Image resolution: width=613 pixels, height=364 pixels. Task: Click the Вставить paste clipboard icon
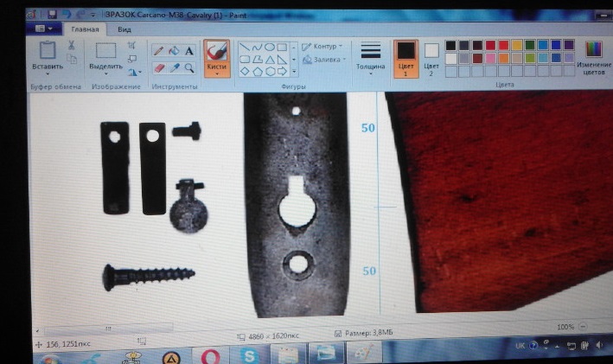click(48, 51)
